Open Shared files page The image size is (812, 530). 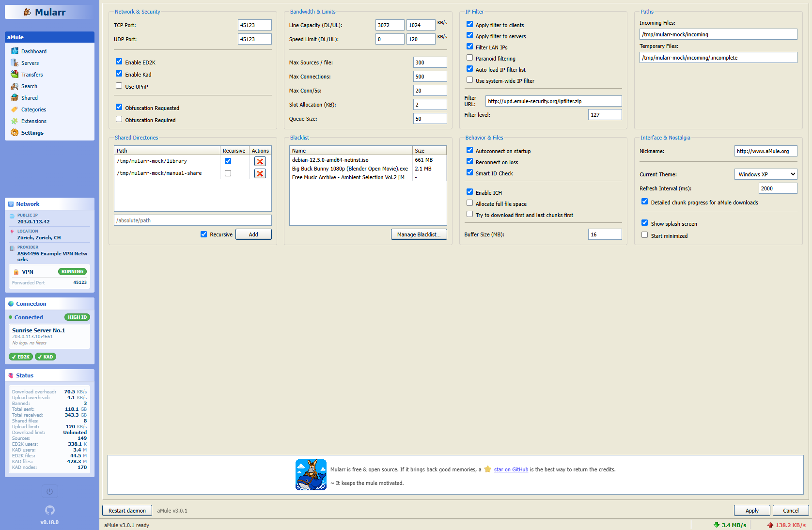click(x=29, y=98)
